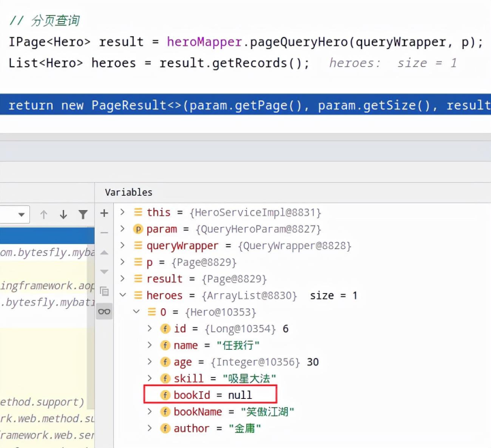Click the 'heroes' size = 1 value

click(333, 295)
